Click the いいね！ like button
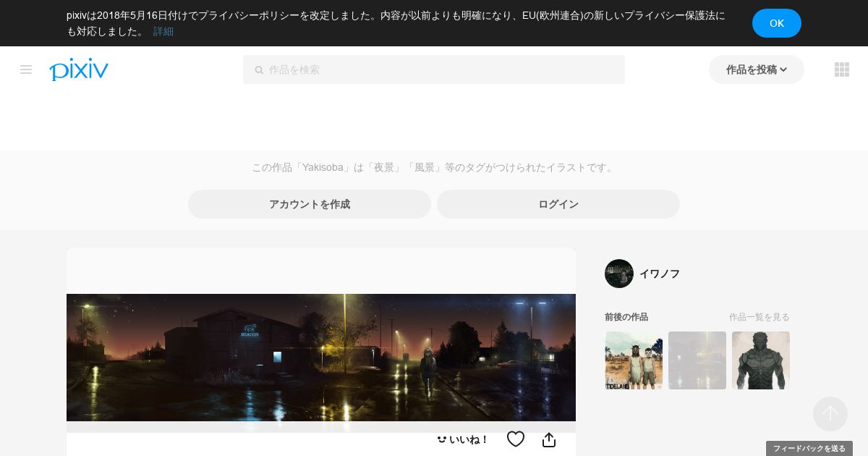Viewport: 868px width, 456px height. [462, 439]
